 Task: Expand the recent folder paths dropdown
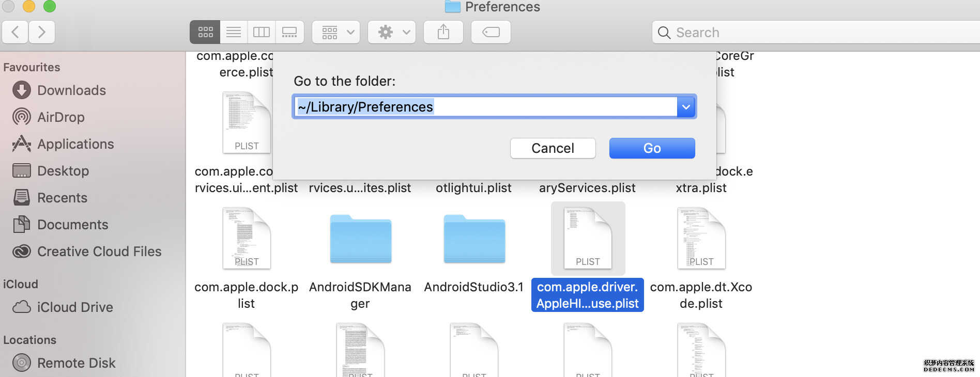pyautogui.click(x=686, y=107)
